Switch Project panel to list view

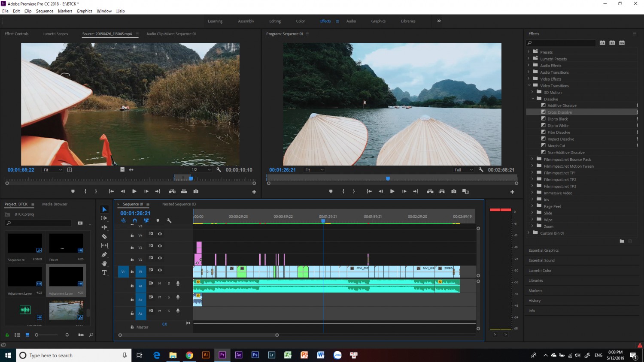pos(17,335)
